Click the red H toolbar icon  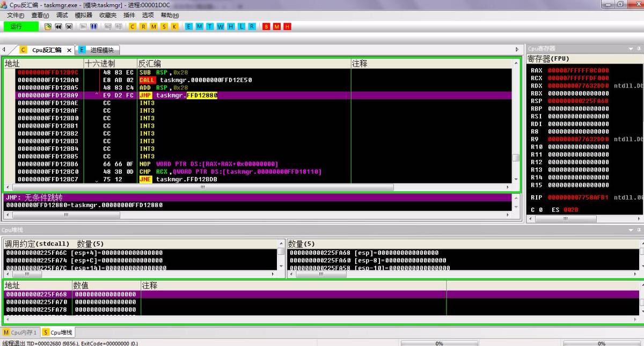point(287,26)
